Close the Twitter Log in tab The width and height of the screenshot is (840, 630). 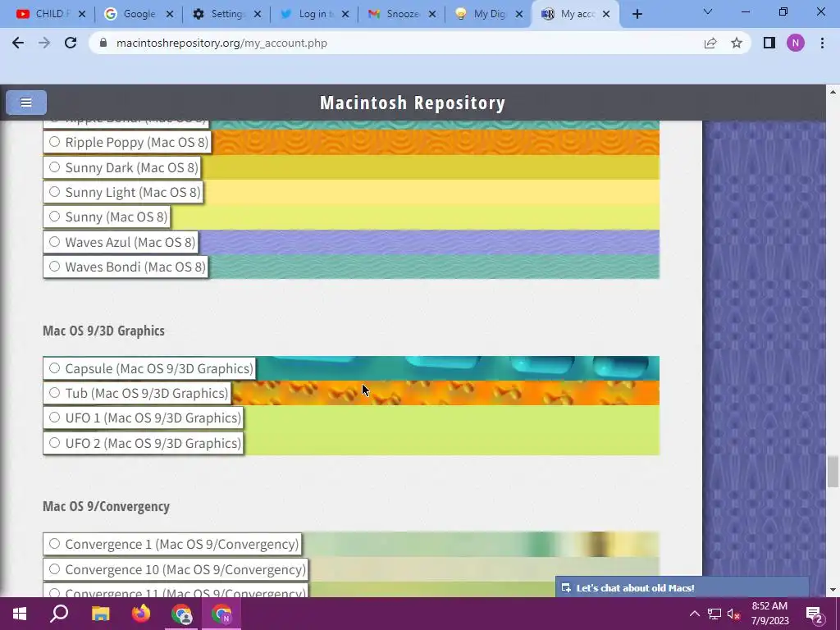point(345,14)
